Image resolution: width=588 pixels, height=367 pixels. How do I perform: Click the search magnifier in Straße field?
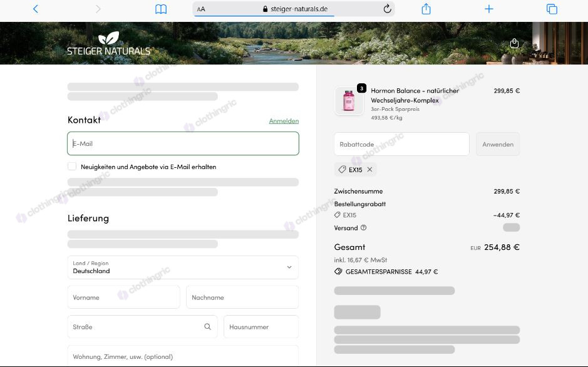point(207,326)
